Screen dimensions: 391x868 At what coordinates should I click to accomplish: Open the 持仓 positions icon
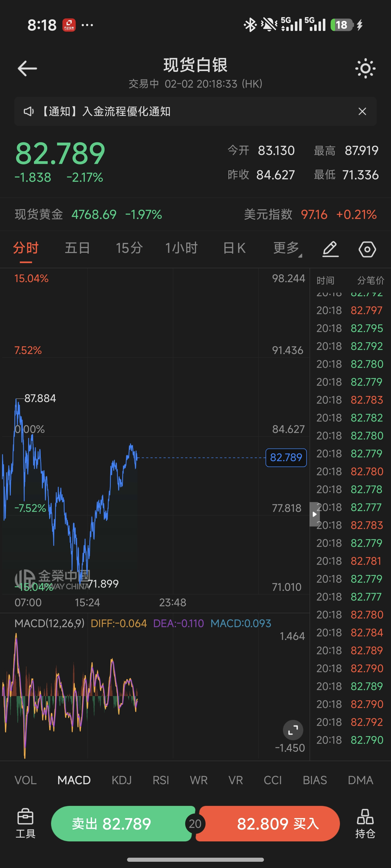[365, 823]
